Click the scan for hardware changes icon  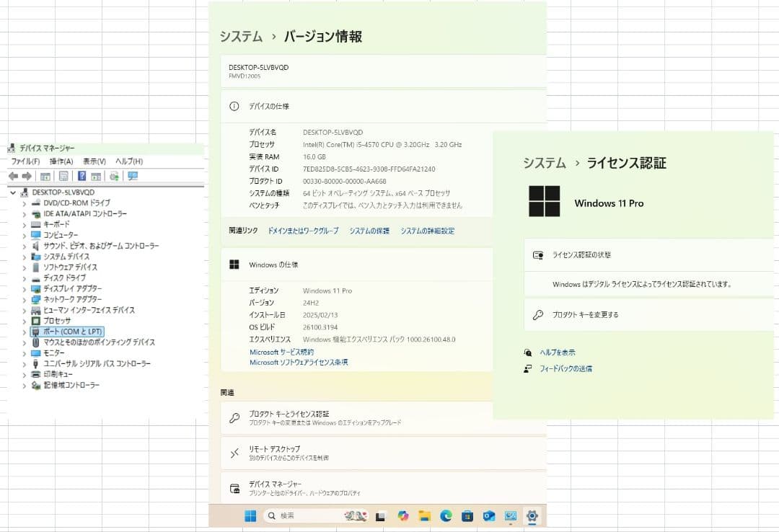[x=133, y=176]
